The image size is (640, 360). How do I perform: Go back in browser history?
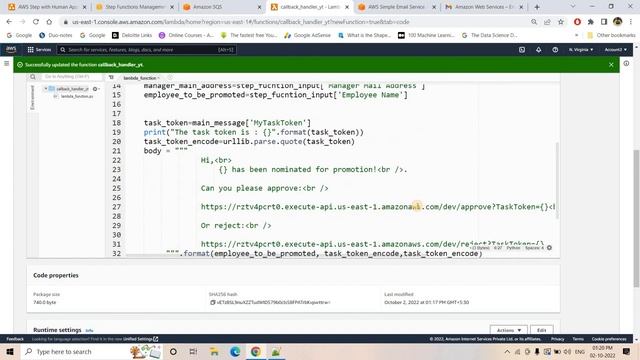coord(9,22)
